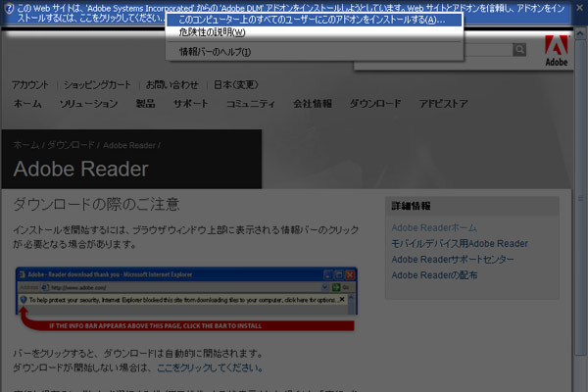Select 製品 in the navigation bar
The height and width of the screenshot is (392, 588).
tap(145, 104)
